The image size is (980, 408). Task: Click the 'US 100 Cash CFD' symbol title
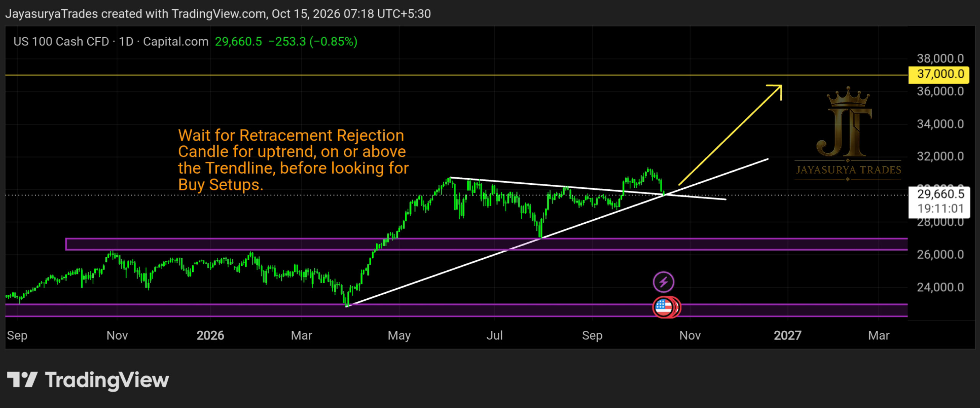coord(61,41)
